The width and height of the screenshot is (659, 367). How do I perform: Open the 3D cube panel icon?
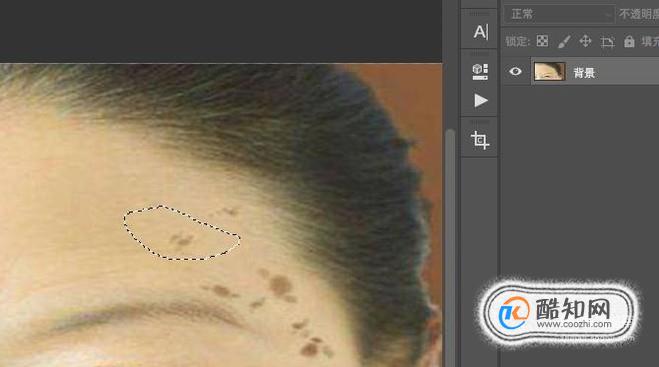(480, 72)
